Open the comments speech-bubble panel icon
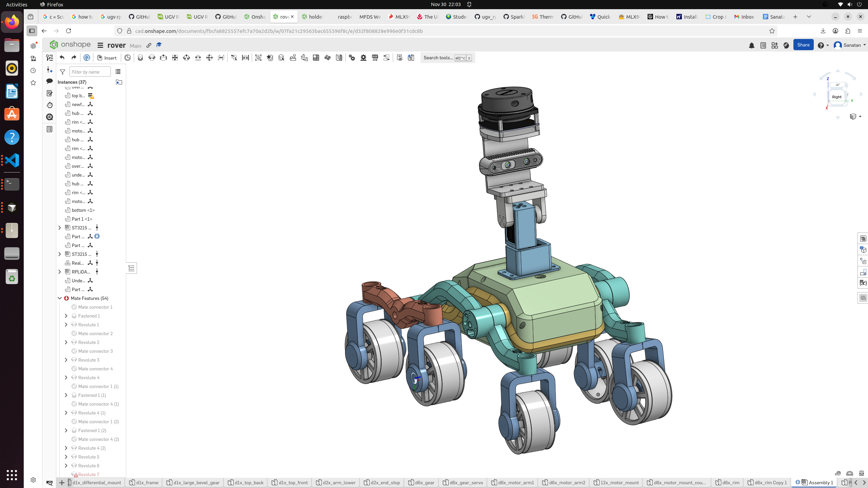The height and width of the screenshot is (488, 868). (50, 81)
